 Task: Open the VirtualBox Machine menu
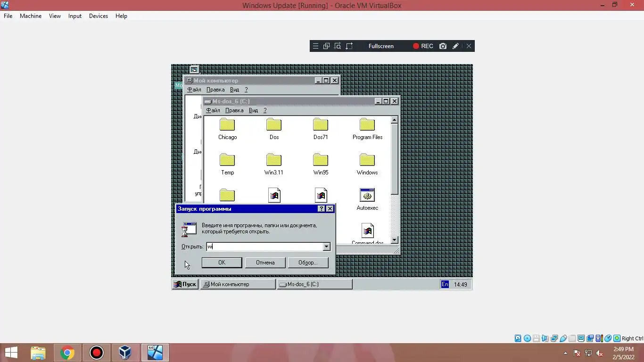31,16
